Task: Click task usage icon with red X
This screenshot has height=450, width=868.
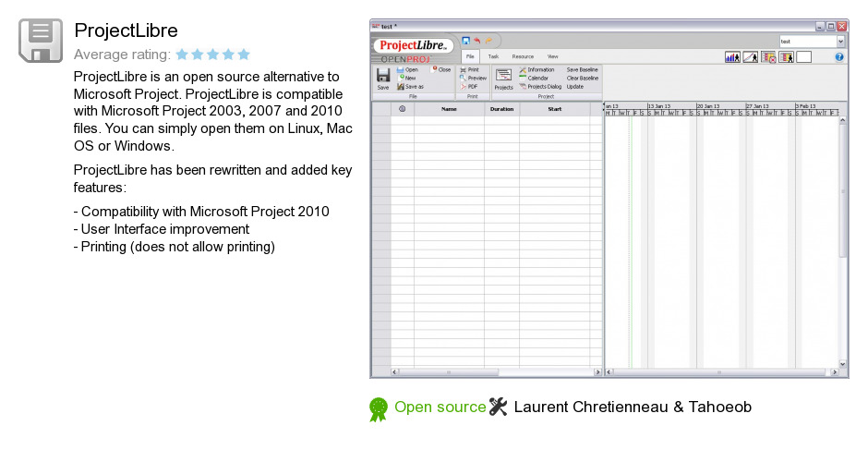Action: click(767, 57)
